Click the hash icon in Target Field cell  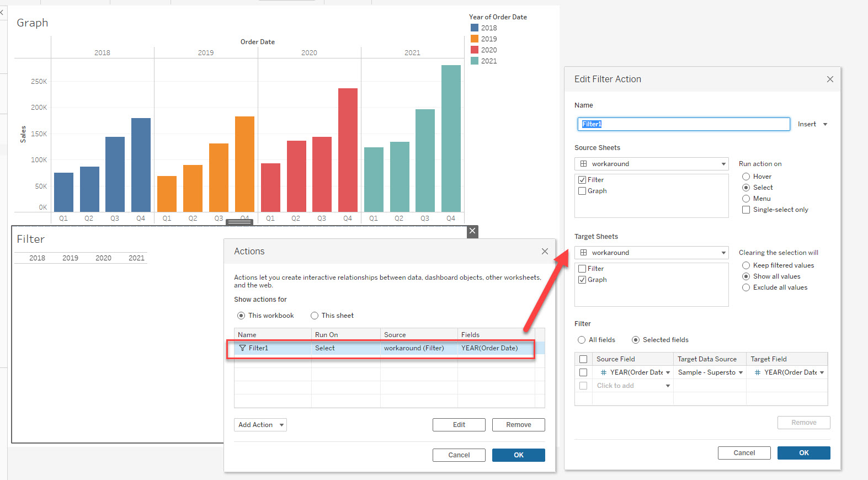(x=757, y=372)
